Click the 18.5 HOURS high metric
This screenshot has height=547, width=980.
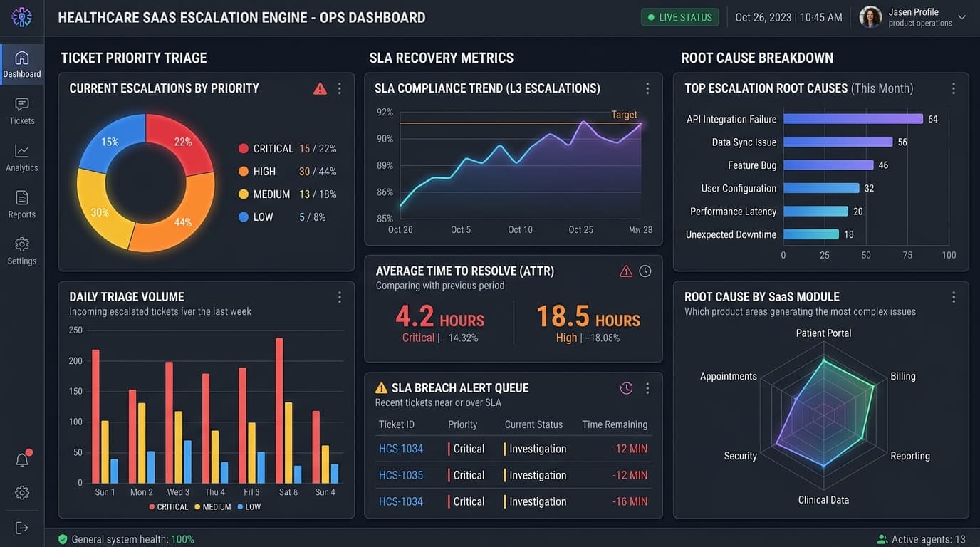coord(588,318)
